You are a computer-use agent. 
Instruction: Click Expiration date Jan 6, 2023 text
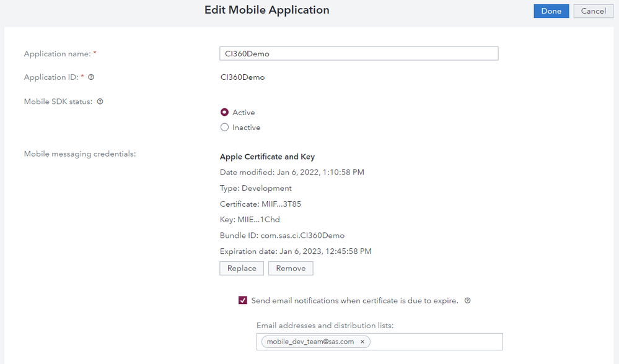pyautogui.click(x=296, y=251)
